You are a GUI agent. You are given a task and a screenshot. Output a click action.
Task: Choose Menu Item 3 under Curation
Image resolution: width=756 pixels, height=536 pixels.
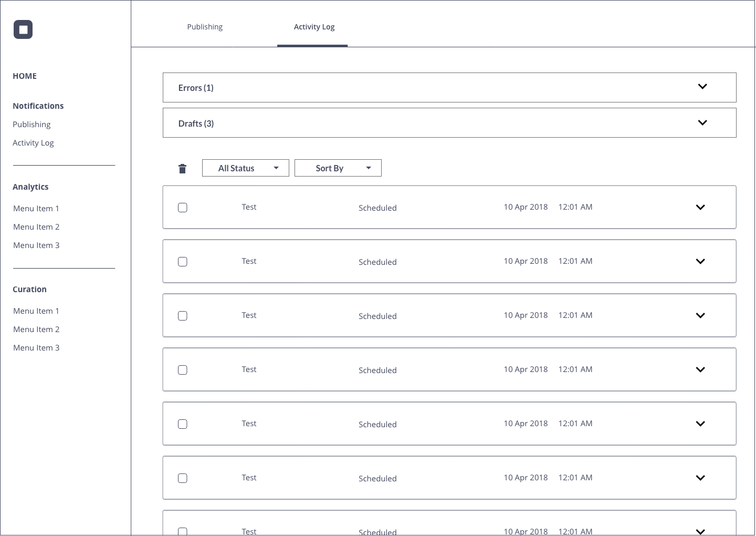coord(36,348)
